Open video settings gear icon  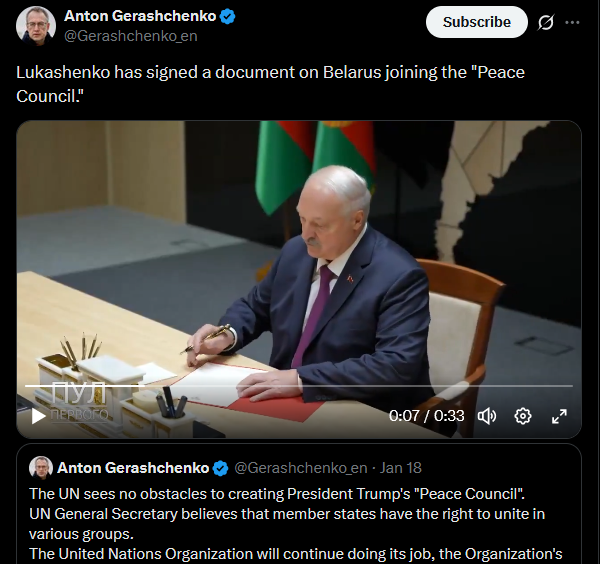523,416
